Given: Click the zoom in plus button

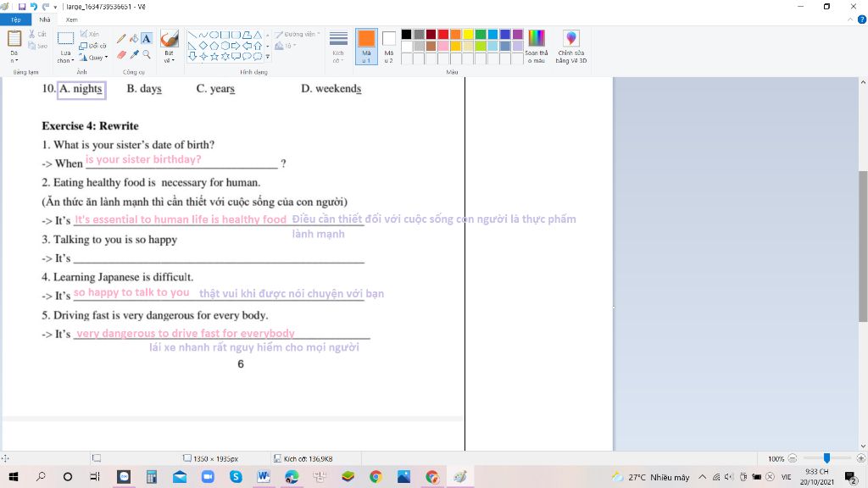Looking at the screenshot, I should pyautogui.click(x=861, y=458).
